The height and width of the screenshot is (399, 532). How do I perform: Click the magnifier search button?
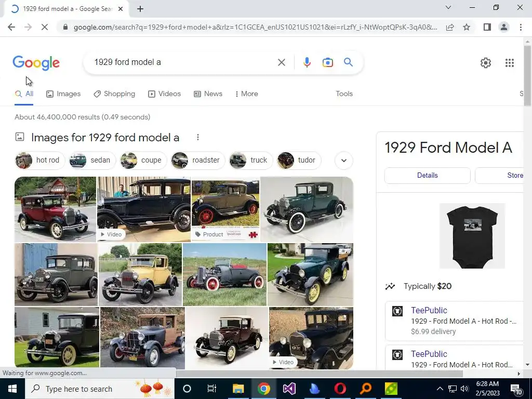click(348, 62)
